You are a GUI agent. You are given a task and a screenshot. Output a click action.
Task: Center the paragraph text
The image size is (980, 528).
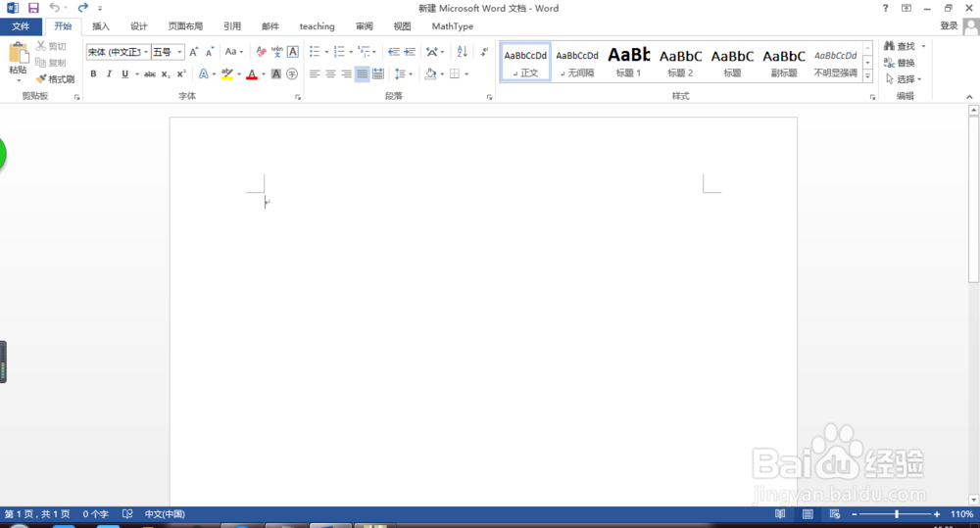[330, 73]
